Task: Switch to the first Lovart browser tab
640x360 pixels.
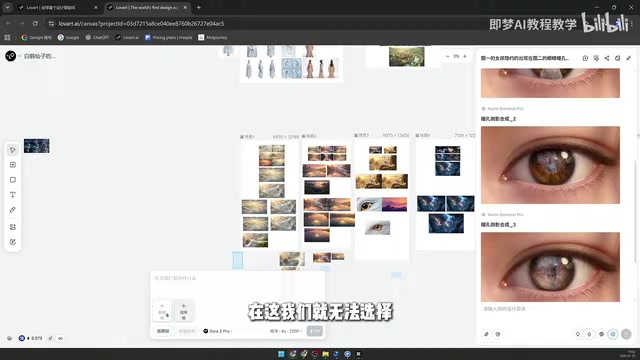Action: tap(57, 7)
